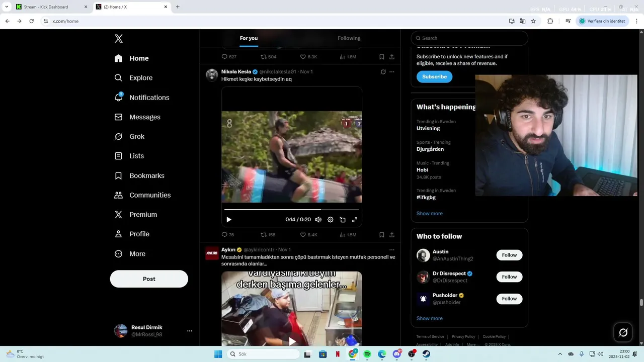
Task: Play the Nikola Kesla video
Action: (229, 220)
